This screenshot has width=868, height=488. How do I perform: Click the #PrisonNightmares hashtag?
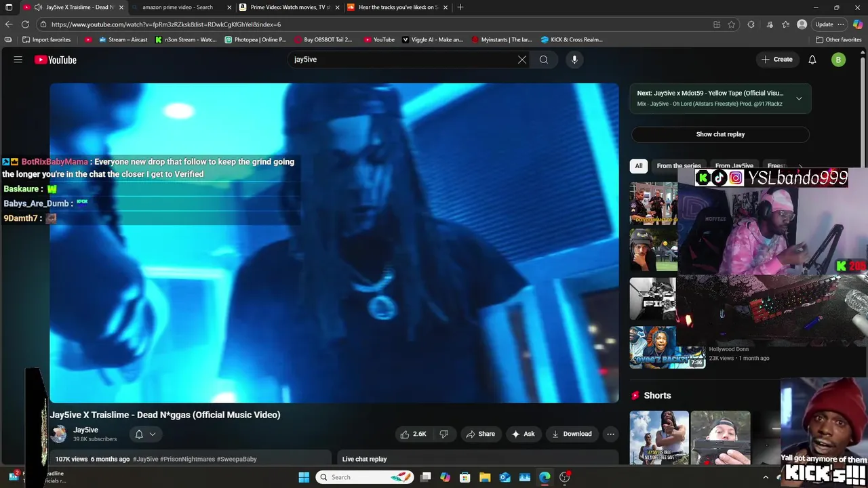coord(187,459)
